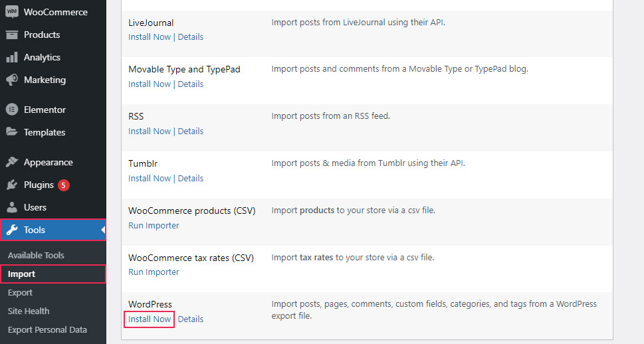The width and height of the screenshot is (644, 344).
Task: Click the red Plugins update count badge
Action: pyautogui.click(x=63, y=185)
